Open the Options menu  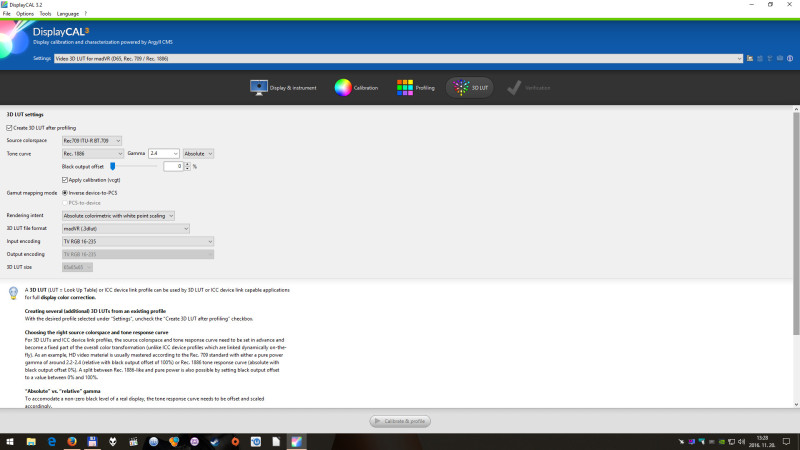click(x=24, y=14)
